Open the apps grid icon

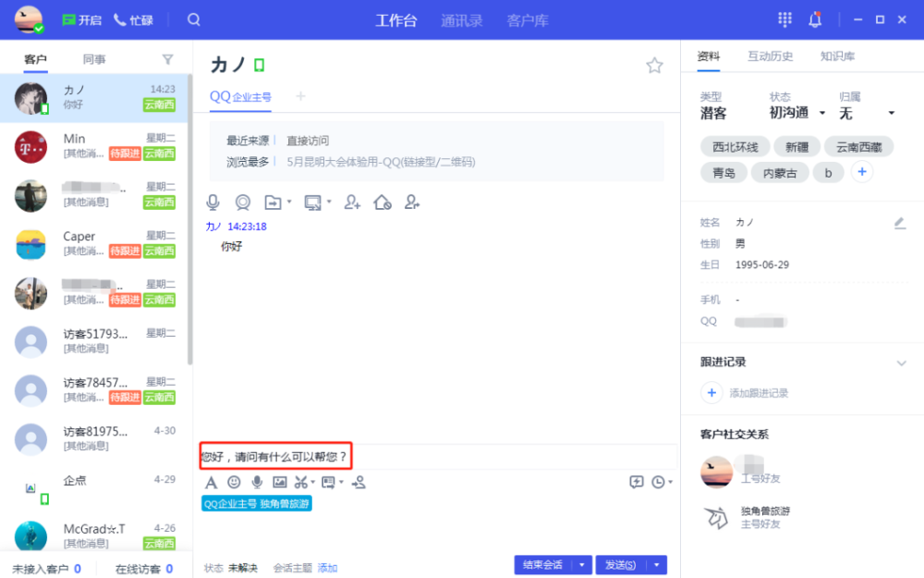pyautogui.click(x=784, y=19)
